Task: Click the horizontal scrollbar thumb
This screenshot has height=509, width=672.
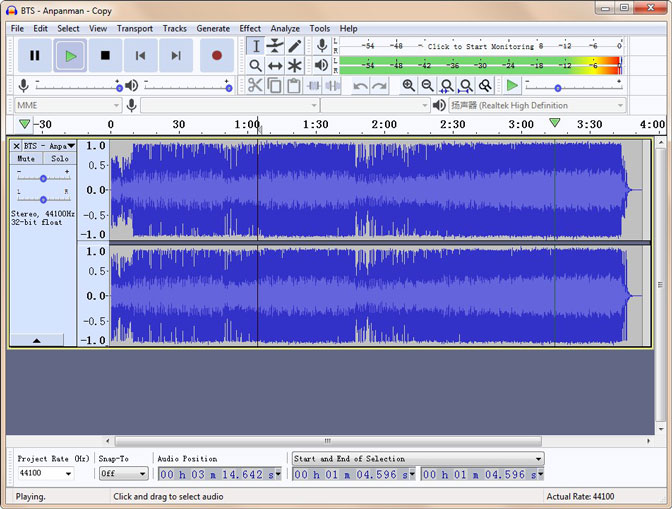Action: tap(328, 441)
